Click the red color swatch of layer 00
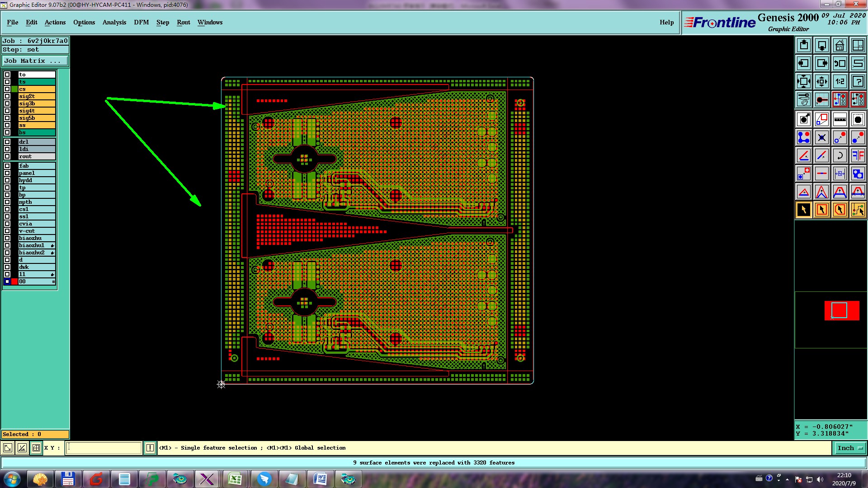The width and height of the screenshot is (868, 488). (x=14, y=282)
